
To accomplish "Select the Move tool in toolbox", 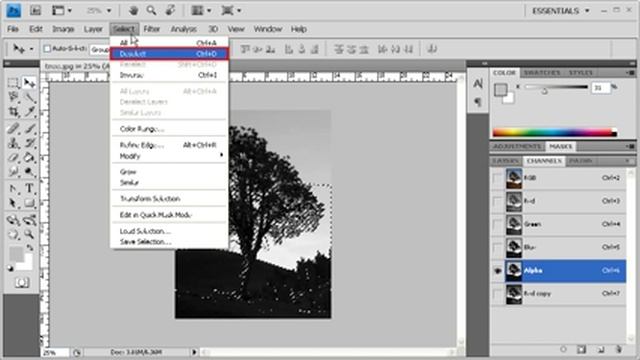I will click(29, 83).
